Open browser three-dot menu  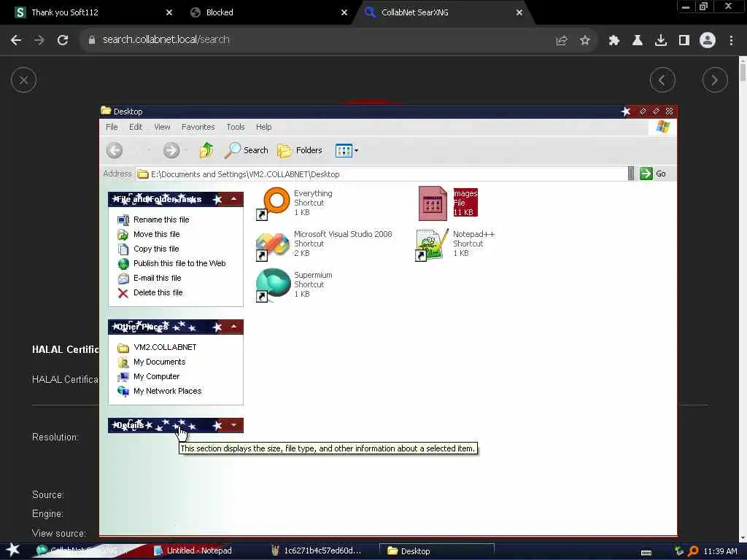pyautogui.click(x=731, y=41)
